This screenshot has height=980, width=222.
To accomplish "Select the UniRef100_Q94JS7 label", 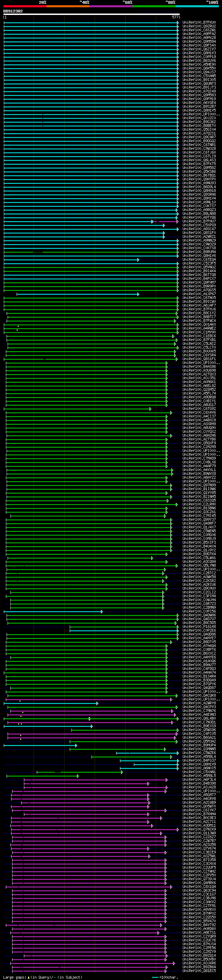I will coord(199,72).
